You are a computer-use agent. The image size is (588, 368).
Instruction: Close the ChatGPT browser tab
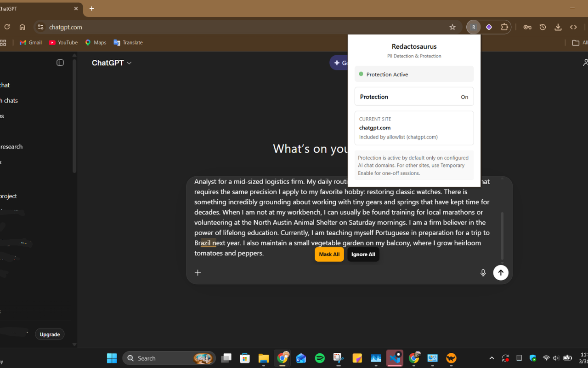(x=76, y=8)
